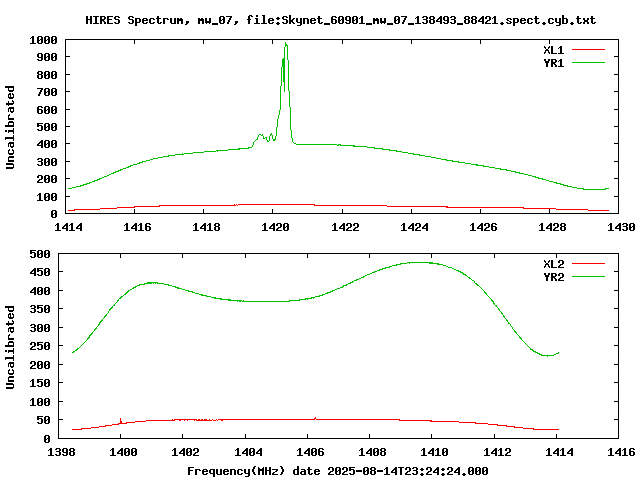Image resolution: width=640 pixels, height=480 pixels.
Task: Click the 250 y-axis tick label
Action: (40, 346)
